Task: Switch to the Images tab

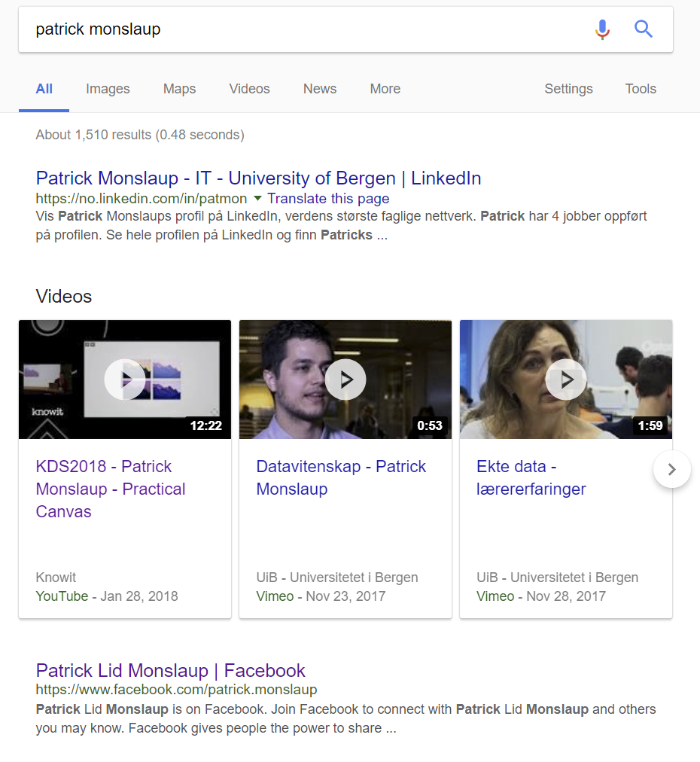Action: click(108, 89)
